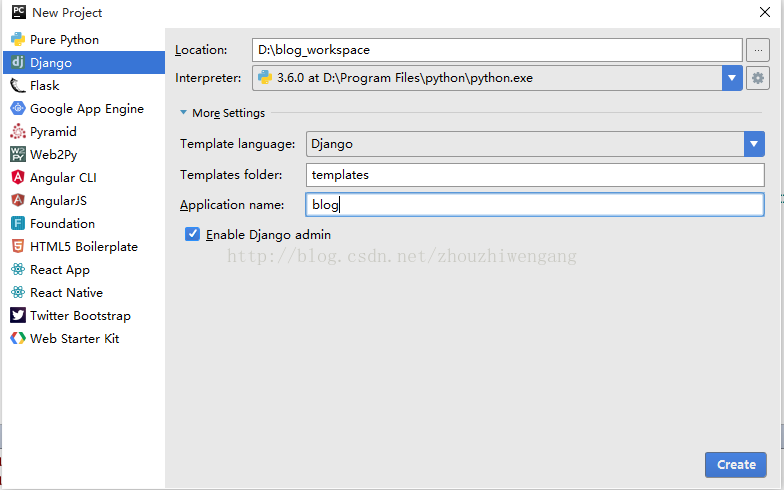This screenshot has height=490, width=784.
Task: Select the 'Web2Py' list text
Action: [54, 154]
